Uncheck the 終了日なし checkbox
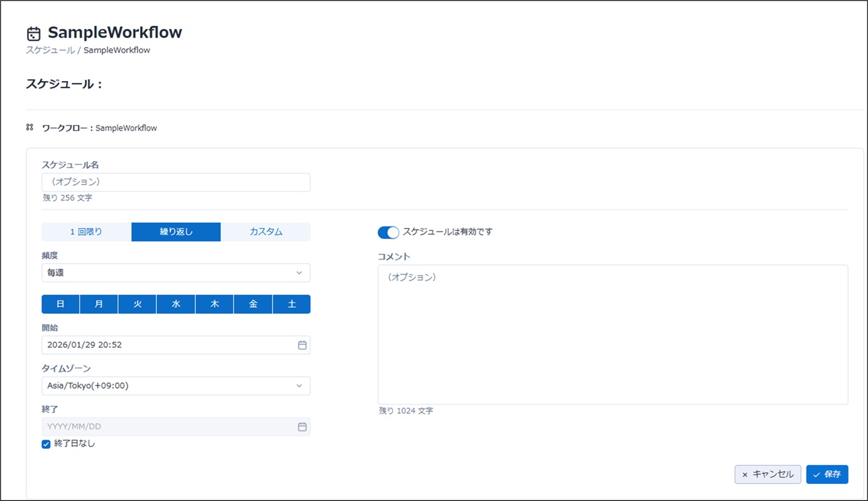 pyautogui.click(x=46, y=444)
